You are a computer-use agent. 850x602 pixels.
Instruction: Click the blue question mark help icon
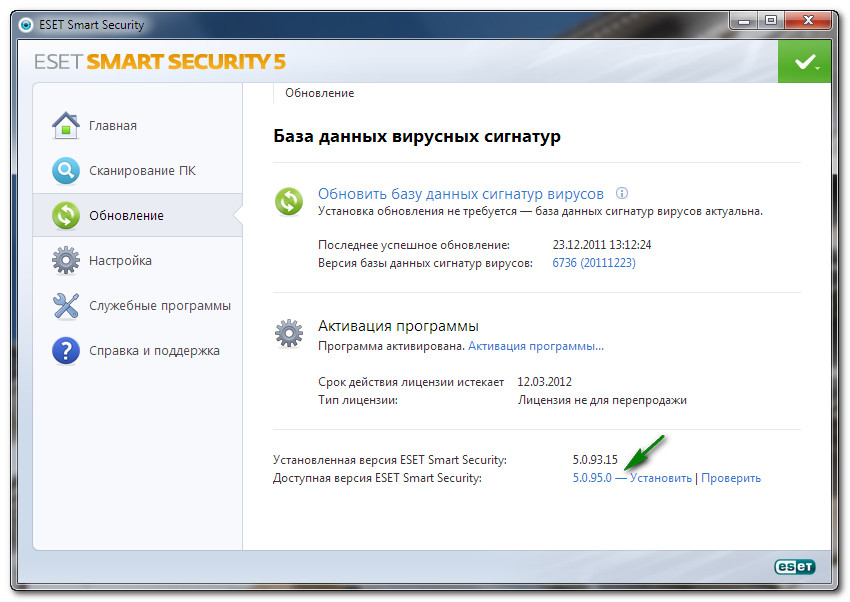point(66,351)
